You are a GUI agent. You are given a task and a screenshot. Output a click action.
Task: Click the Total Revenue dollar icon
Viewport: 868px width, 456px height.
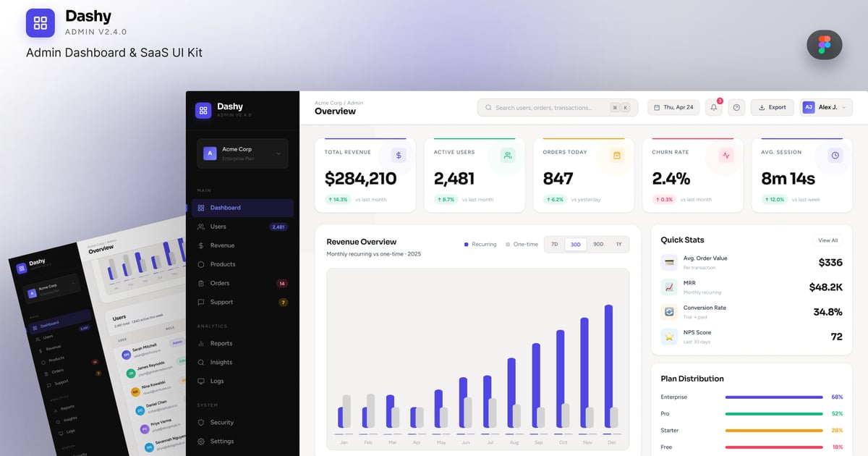click(x=399, y=155)
